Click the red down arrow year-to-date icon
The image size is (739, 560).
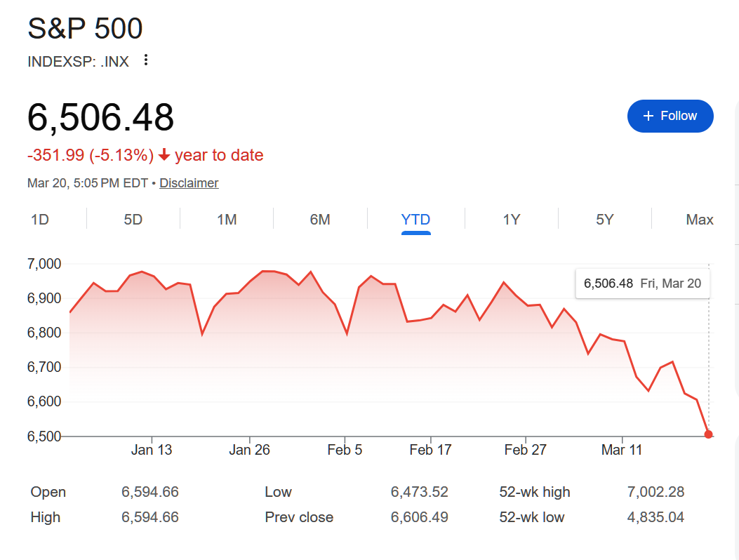164,155
